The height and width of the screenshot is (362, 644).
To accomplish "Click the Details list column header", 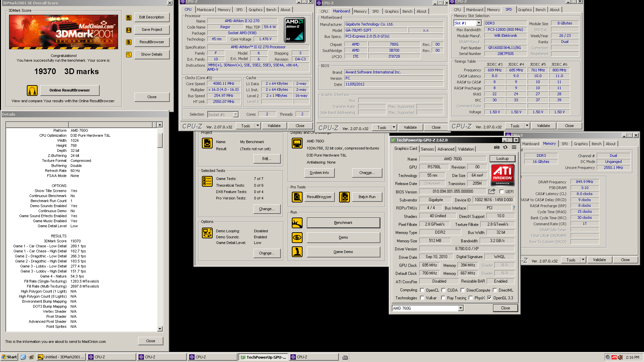I will [x=81, y=125].
